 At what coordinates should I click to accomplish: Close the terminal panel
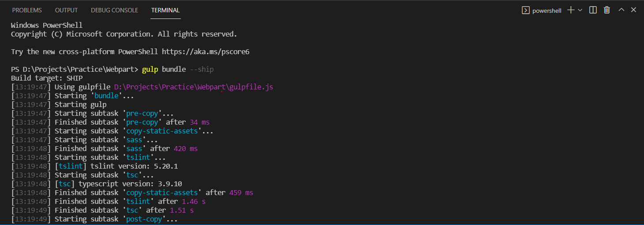coord(633,10)
